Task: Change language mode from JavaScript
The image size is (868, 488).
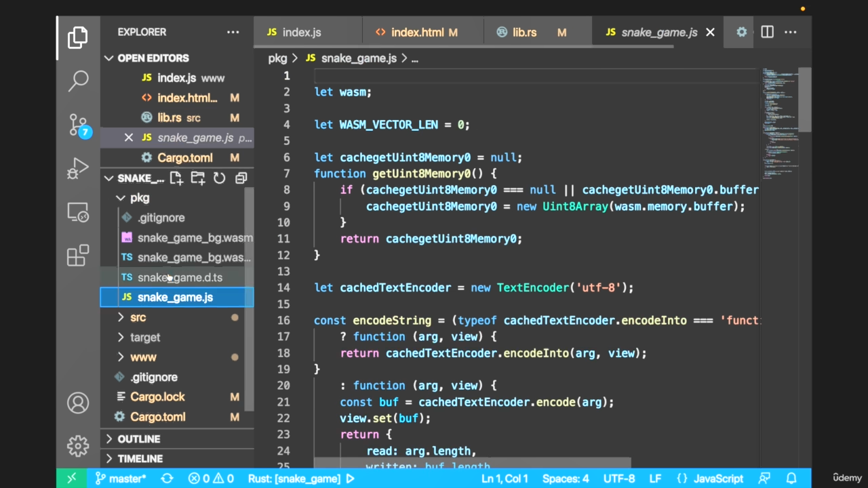Action: (718, 479)
